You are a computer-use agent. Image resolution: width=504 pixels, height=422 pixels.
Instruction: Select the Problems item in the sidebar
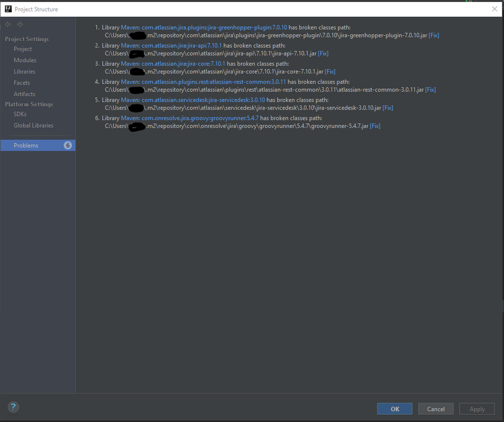pos(38,145)
